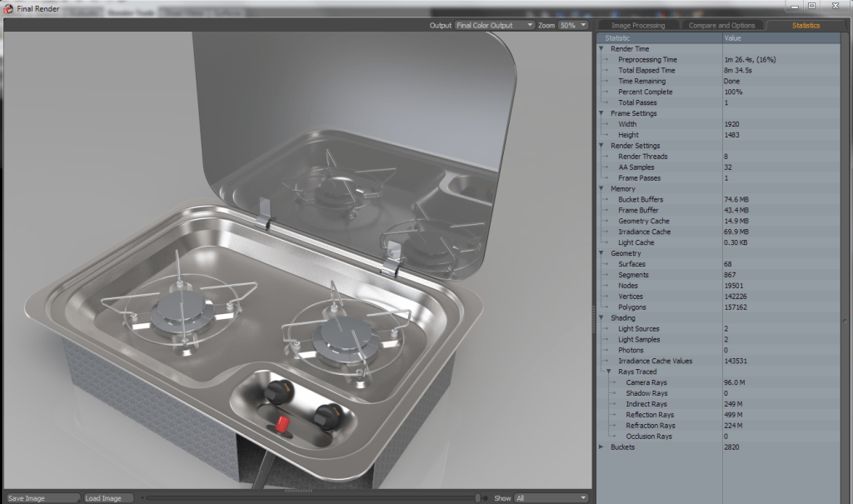The image size is (853, 504).
Task: Switch to the Image Processing tab
Action: [x=641, y=25]
